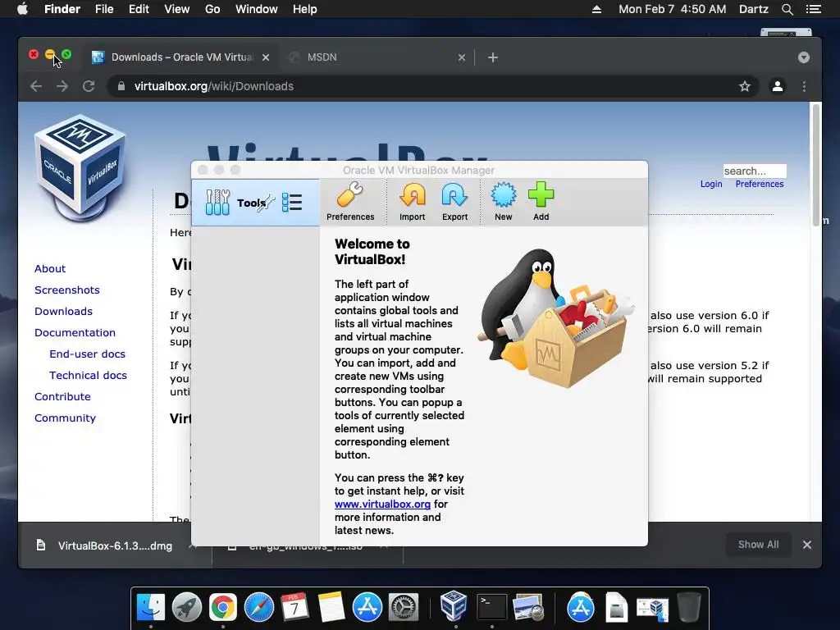Viewport: 840px width, 630px height.
Task: Click the eject icon in the menu bar
Action: [596, 9]
